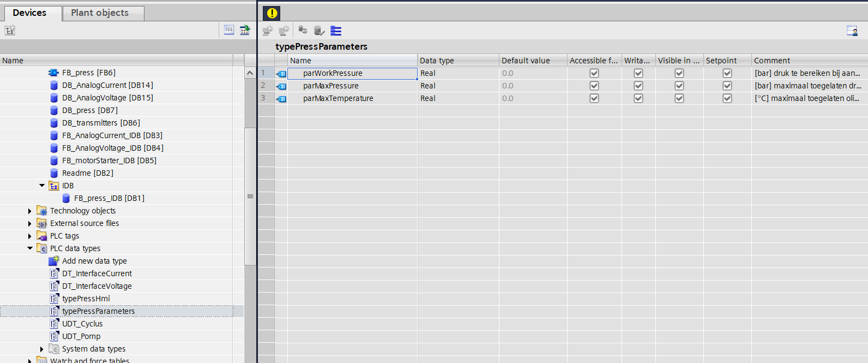Collapse the IDB folder
The height and width of the screenshot is (363, 868).
(42, 186)
